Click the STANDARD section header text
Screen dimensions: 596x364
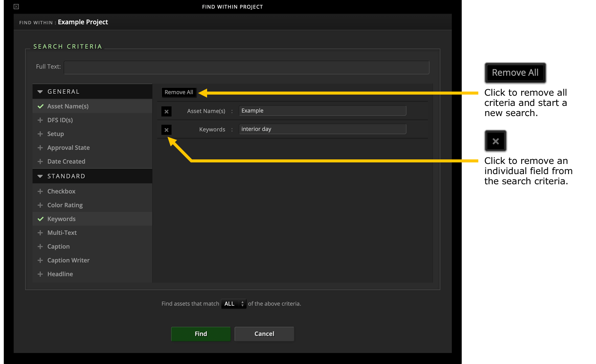pos(66,176)
